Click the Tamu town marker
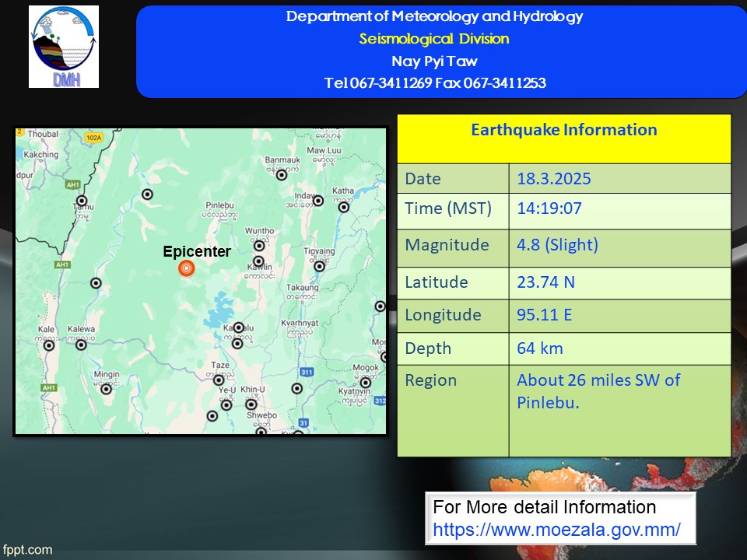This screenshot has height=560, width=747. [x=82, y=201]
